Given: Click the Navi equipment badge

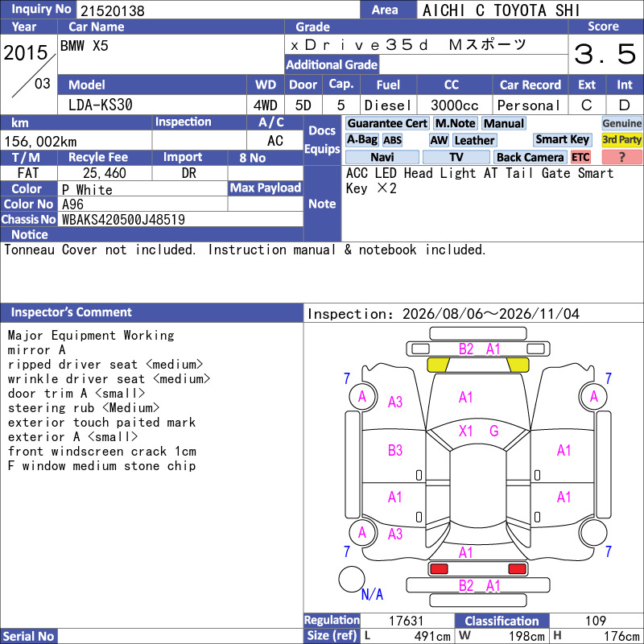Looking at the screenshot, I should point(382,157).
